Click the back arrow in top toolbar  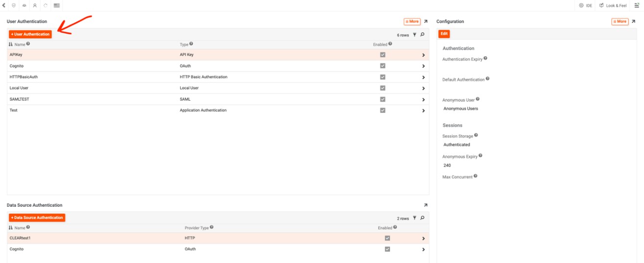(4, 5)
